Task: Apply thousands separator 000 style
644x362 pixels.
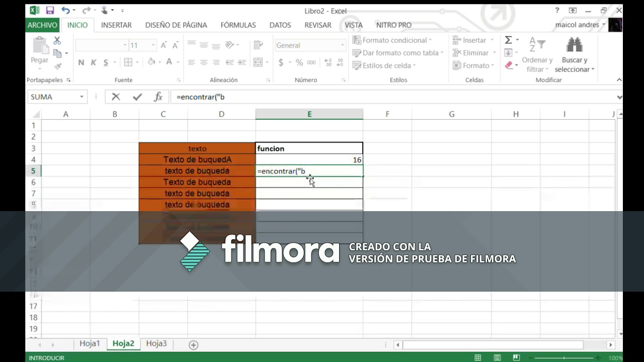Action: [x=311, y=62]
